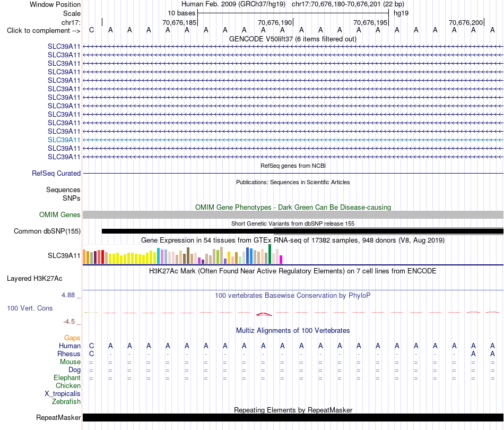Click the 'Dog' alignment row label
504x430 pixels.
(74, 370)
